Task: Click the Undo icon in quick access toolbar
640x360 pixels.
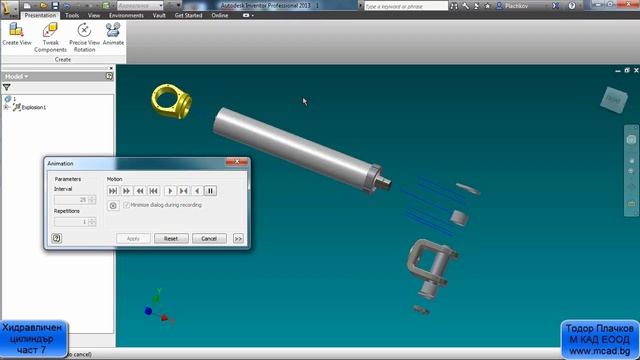Action: [67, 6]
